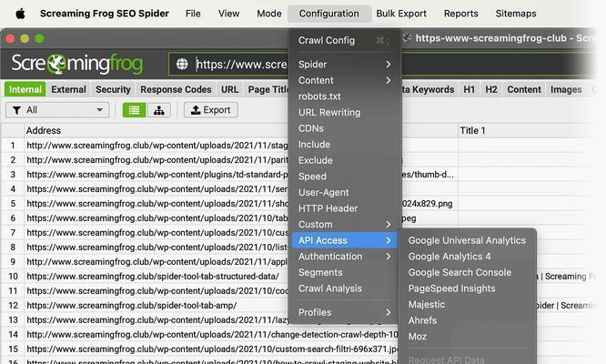Switch to the Page Titles tab

pyautogui.click(x=268, y=89)
